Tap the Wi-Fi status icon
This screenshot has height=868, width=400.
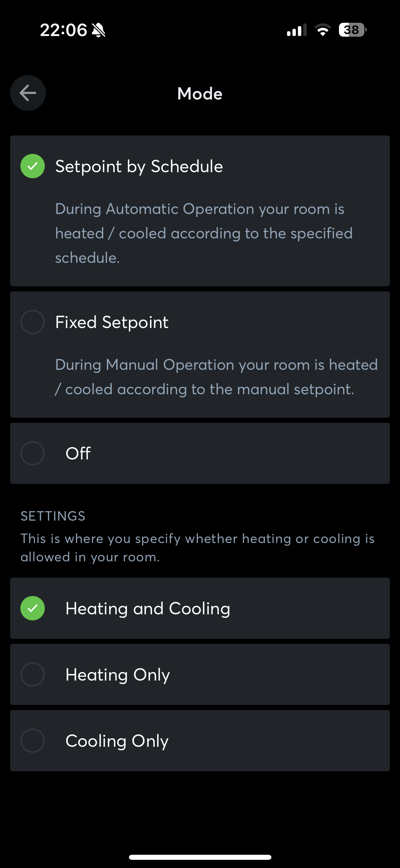(x=322, y=30)
